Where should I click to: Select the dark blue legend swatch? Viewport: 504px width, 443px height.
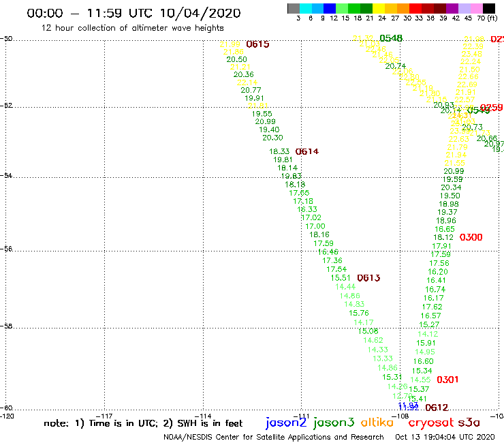330,8
